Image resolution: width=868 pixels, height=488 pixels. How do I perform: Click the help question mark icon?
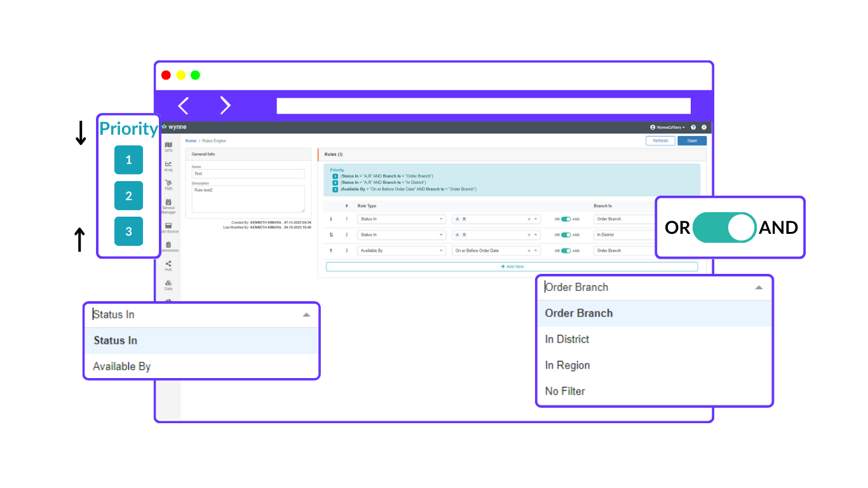click(x=693, y=127)
